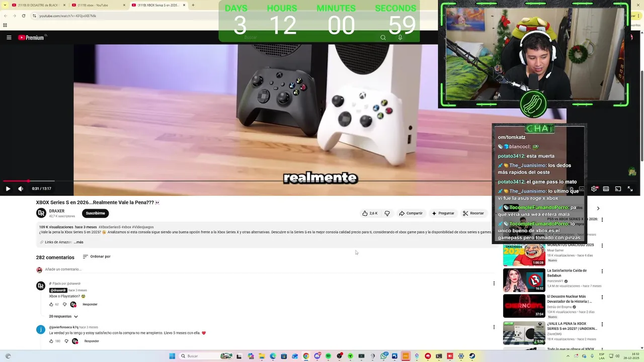Toggle miniplayer mode in video player
The image size is (644, 362).
point(606,189)
